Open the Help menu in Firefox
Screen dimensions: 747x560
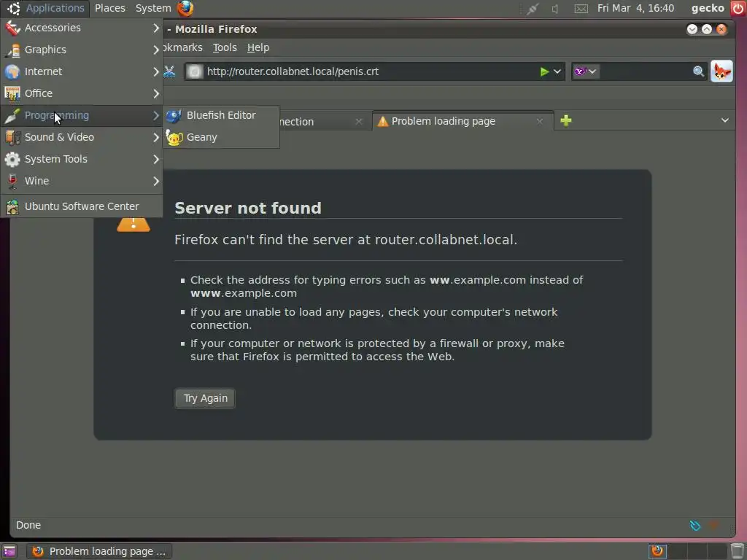[x=258, y=47]
